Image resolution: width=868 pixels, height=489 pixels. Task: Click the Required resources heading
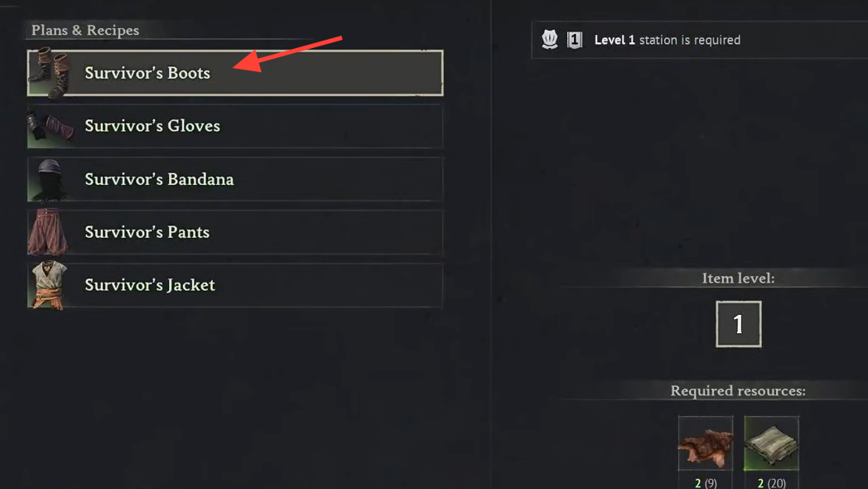pyautogui.click(x=738, y=391)
